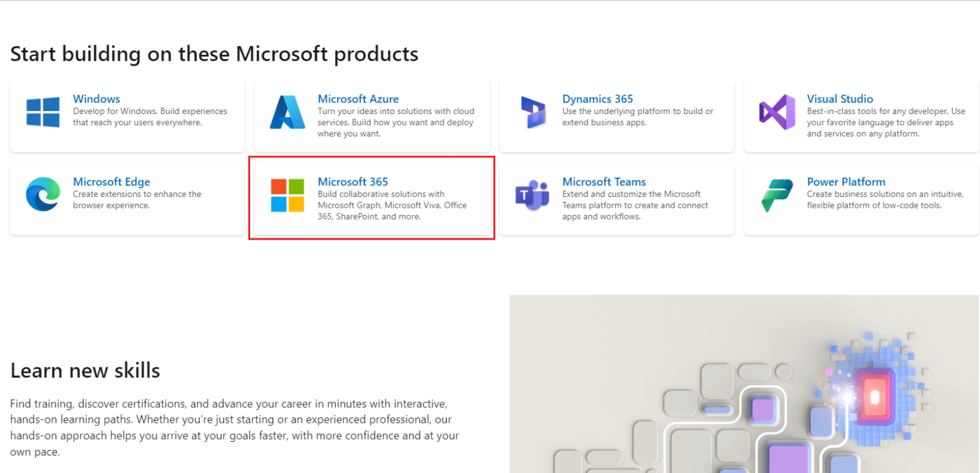Open the Microsoft 365 link

(x=352, y=182)
